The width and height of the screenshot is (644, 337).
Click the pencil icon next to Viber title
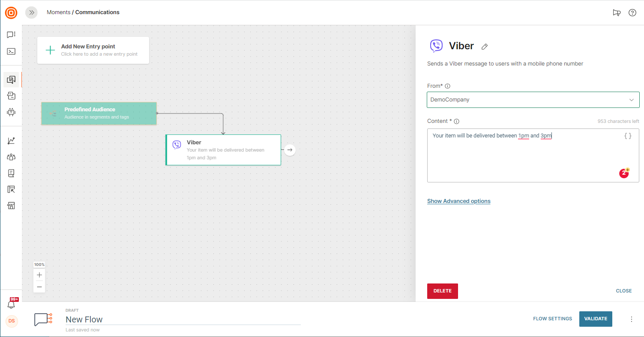485,47
